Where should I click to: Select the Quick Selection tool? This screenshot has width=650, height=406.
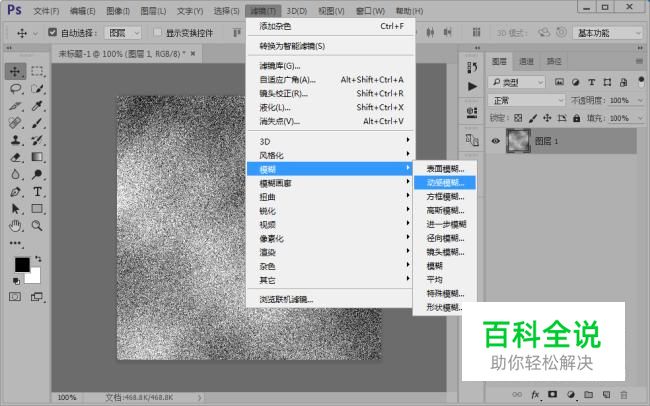pyautogui.click(x=37, y=89)
